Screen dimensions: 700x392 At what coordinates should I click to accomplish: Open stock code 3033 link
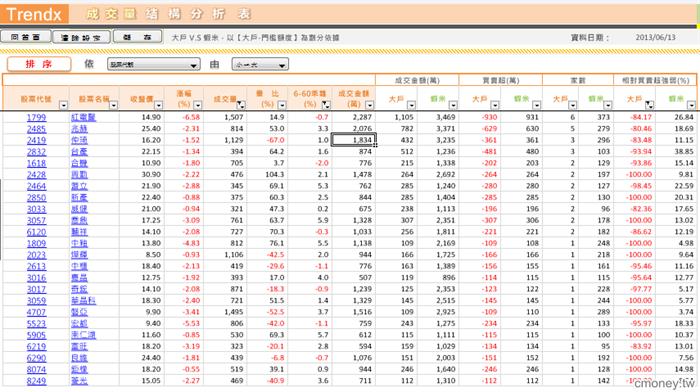(36, 209)
